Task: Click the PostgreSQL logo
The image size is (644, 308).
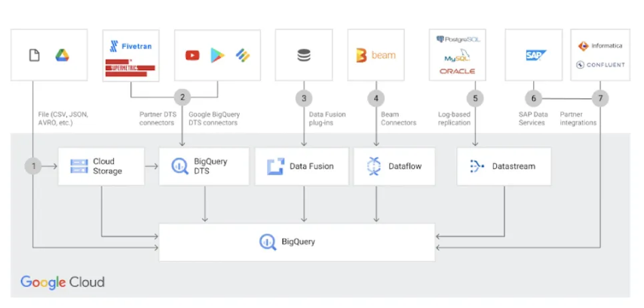Action: 456,38
